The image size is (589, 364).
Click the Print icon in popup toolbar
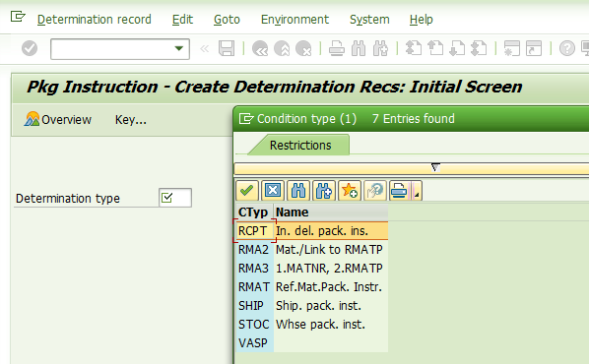pos(400,191)
